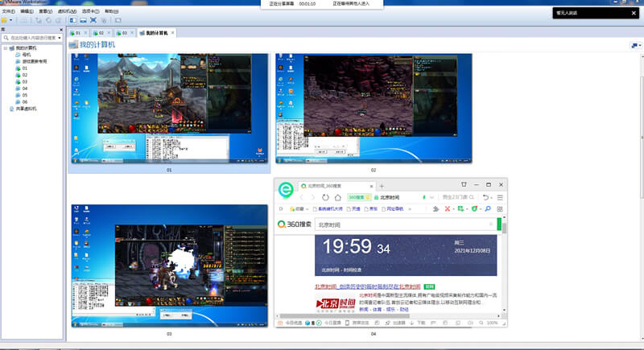Close the black notification box at top right
Screen dimensions: 644x350
tap(634, 13)
